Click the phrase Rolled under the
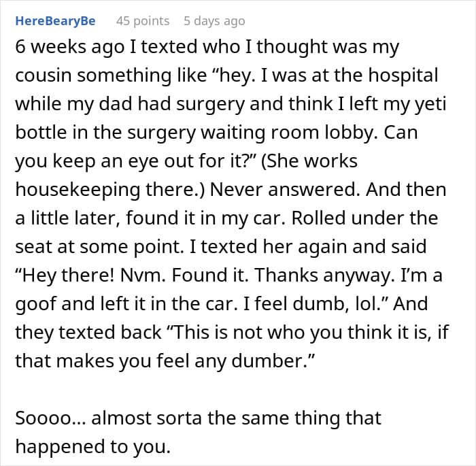Viewport: 476px width, 466px height. pos(364,218)
